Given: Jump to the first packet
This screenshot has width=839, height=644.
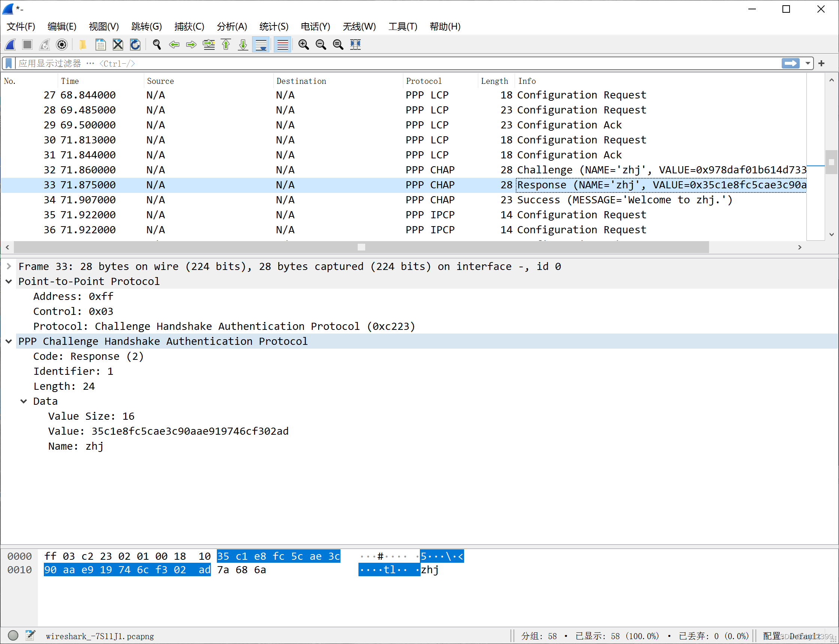Looking at the screenshot, I should pos(226,45).
